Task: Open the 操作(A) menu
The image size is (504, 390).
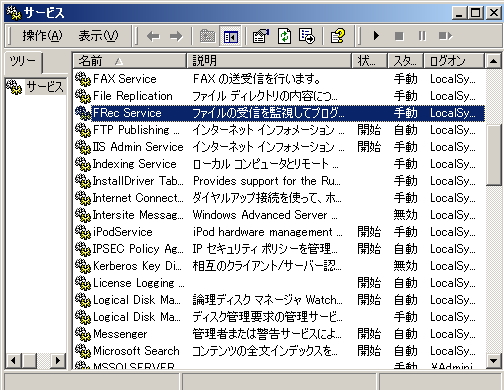Action: pos(42,36)
